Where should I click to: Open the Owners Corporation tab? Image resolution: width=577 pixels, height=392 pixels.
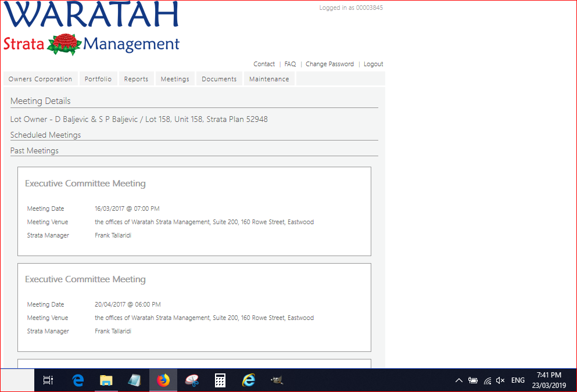(x=41, y=79)
